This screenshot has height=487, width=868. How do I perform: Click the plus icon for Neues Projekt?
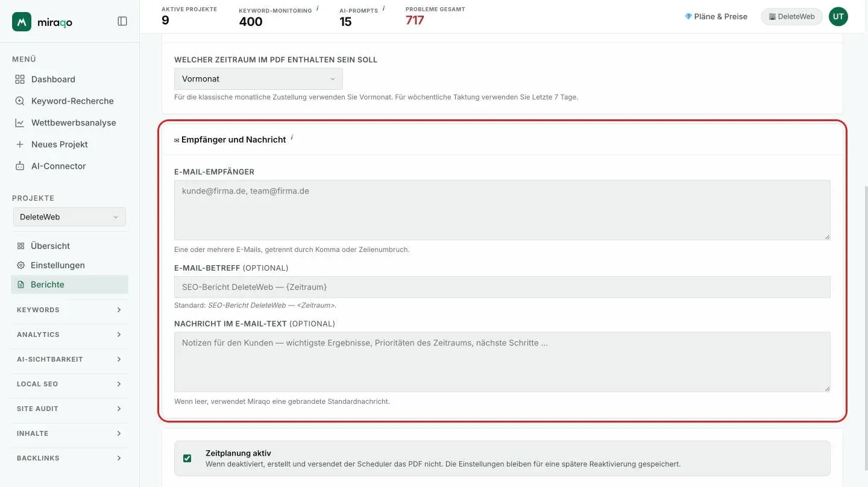tap(20, 144)
